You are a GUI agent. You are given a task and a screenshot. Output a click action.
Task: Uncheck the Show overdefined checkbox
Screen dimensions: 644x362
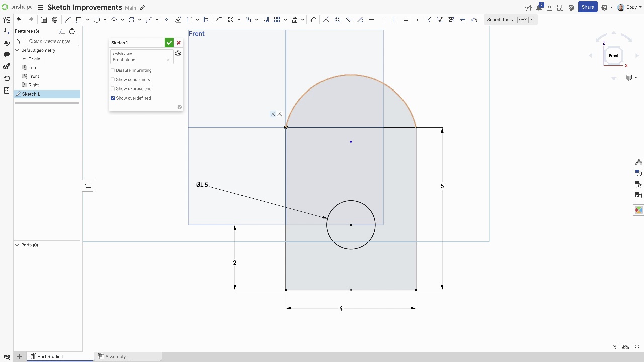click(x=113, y=98)
